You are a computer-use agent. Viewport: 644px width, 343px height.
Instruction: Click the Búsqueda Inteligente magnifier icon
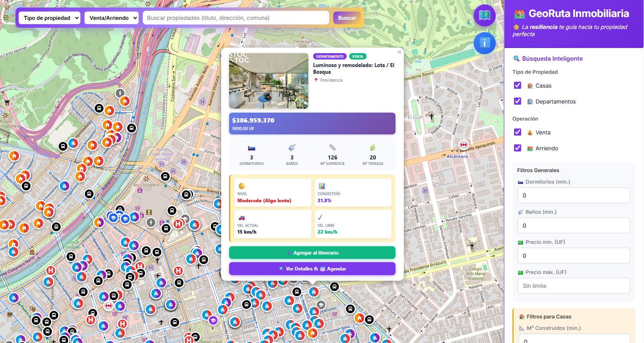[516, 59]
